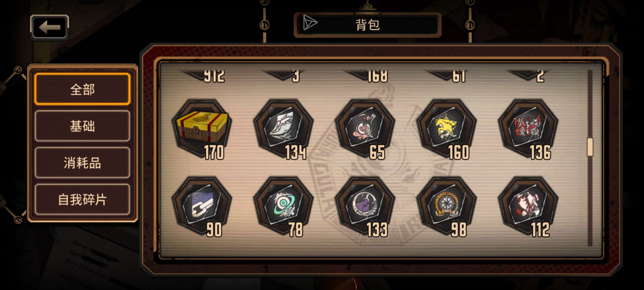Open the yellow Identity Box item
This screenshot has height=290, width=644.
coord(202,128)
